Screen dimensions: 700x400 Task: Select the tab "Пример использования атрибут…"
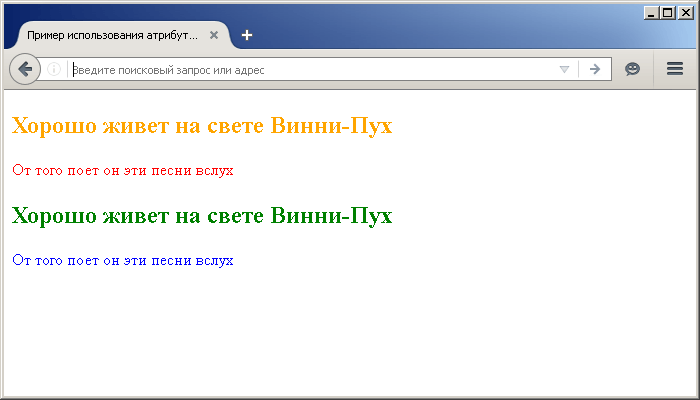click(x=124, y=35)
